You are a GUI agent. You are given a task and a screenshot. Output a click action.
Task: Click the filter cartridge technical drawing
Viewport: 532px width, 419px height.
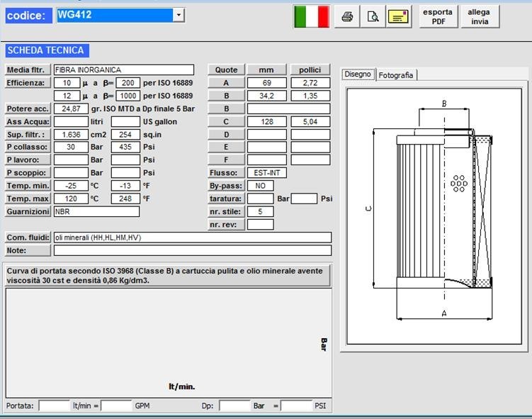point(436,213)
